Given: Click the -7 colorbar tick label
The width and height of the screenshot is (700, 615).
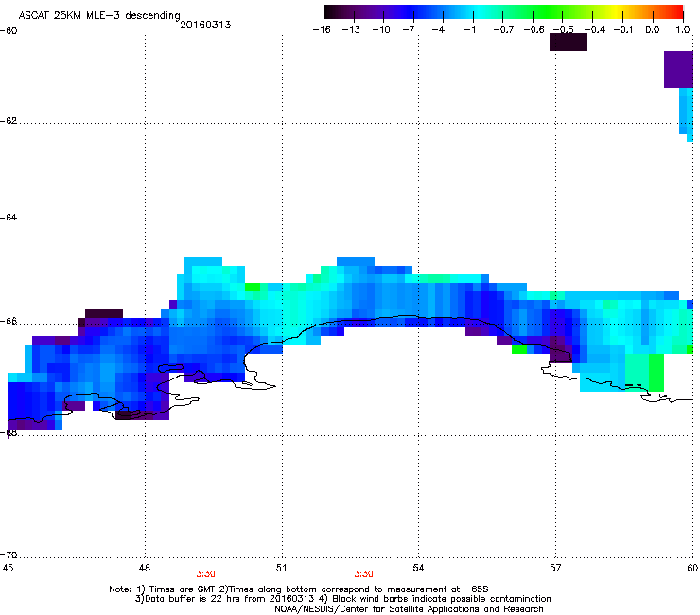Looking at the screenshot, I should (x=408, y=30).
